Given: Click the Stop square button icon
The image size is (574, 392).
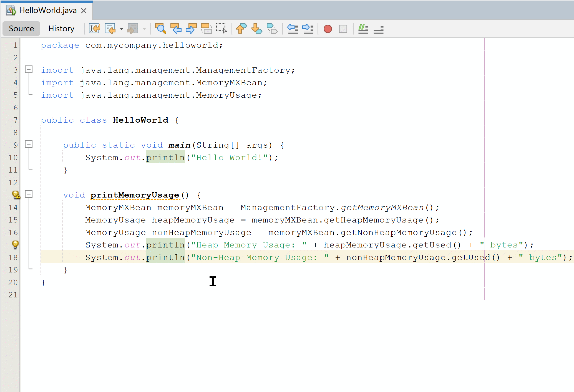Looking at the screenshot, I should click(344, 29).
